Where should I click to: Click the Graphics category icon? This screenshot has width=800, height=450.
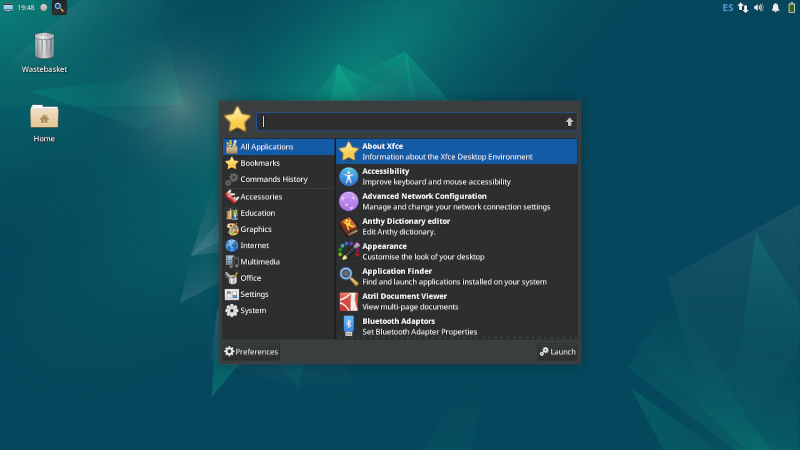coord(232,230)
